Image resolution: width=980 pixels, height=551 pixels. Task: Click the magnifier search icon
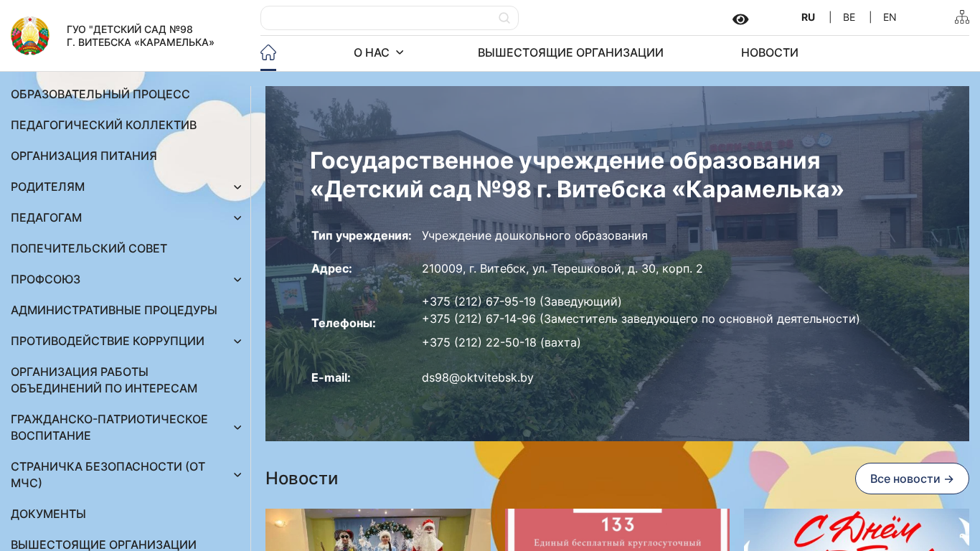point(504,18)
